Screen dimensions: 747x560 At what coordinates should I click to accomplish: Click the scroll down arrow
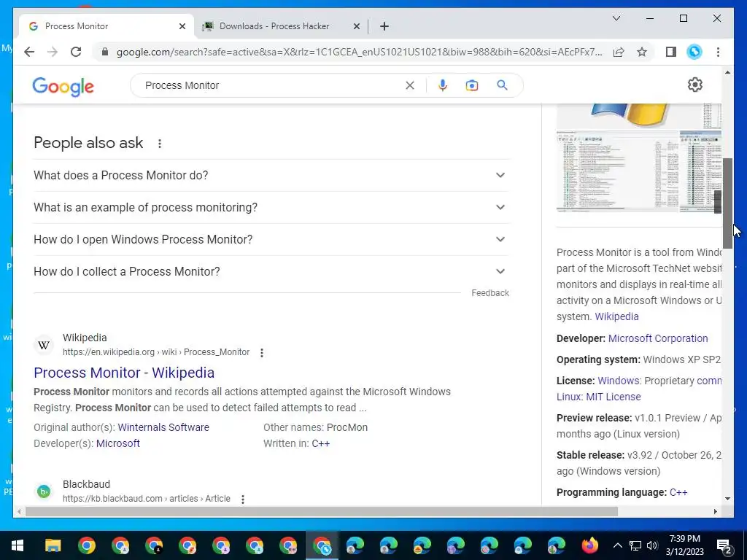[x=727, y=499]
